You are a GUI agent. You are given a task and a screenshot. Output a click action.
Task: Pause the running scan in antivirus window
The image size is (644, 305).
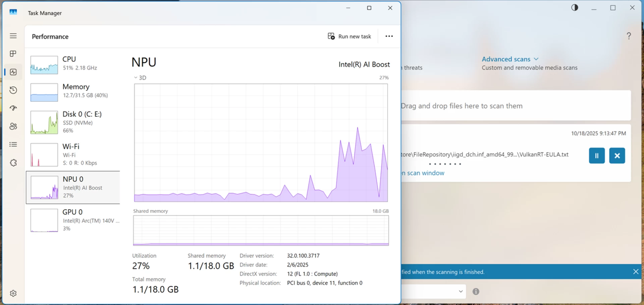click(x=597, y=156)
